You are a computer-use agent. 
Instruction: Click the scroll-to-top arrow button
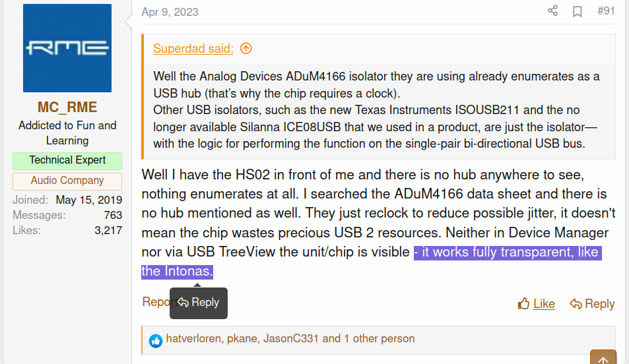tap(603, 358)
